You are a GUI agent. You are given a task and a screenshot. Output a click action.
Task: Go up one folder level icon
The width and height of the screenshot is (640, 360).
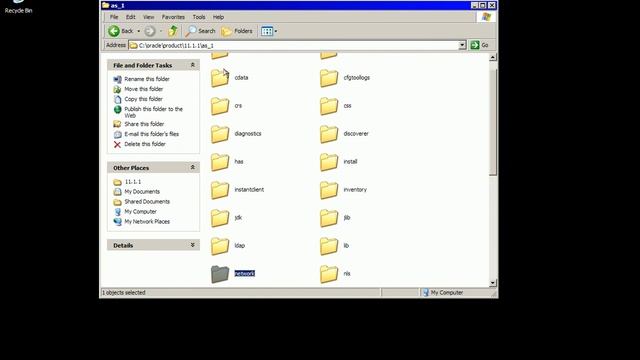(173, 31)
